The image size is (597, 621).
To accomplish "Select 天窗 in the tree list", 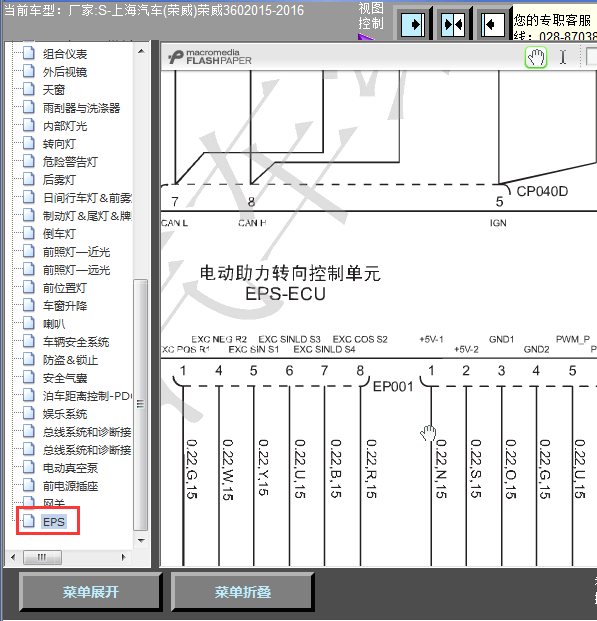I will tap(53, 90).
